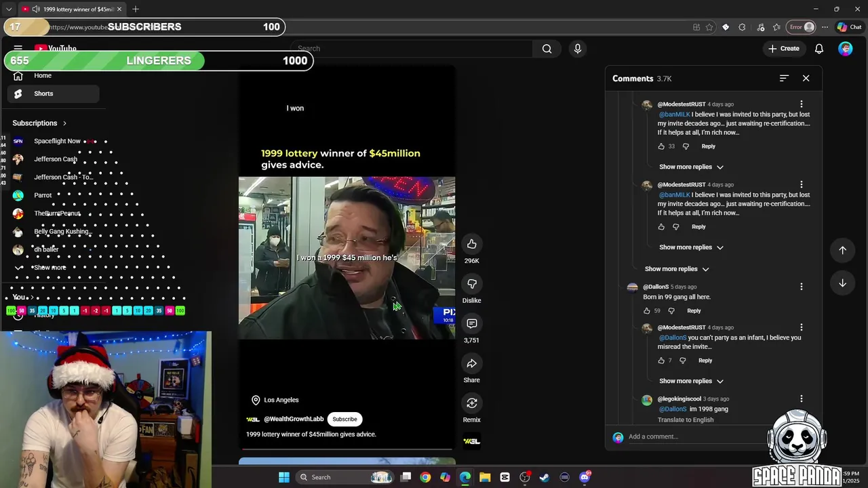Expand replies under the 7-likes reply
The image size is (868, 488).
pos(692,381)
